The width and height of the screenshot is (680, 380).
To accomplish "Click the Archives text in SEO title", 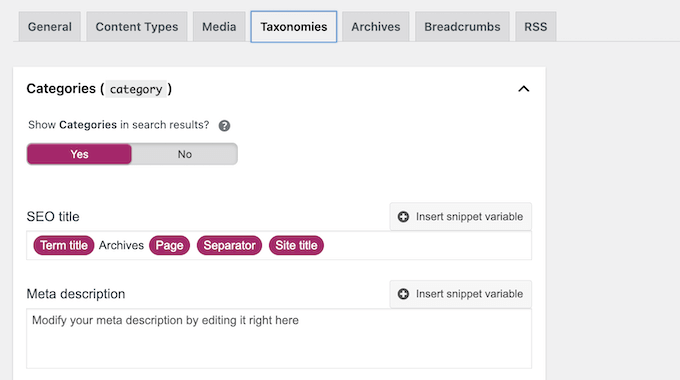I will [x=121, y=246].
